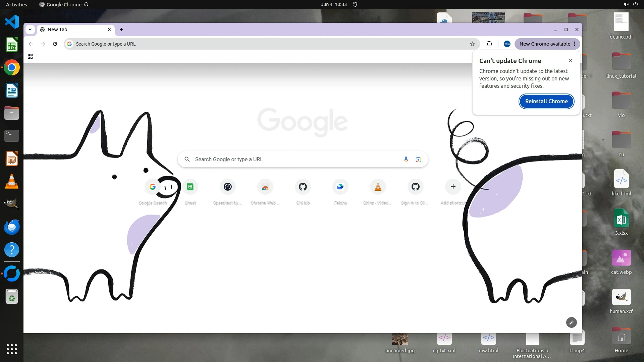Click the Reinstall Chrome button

tap(546, 101)
